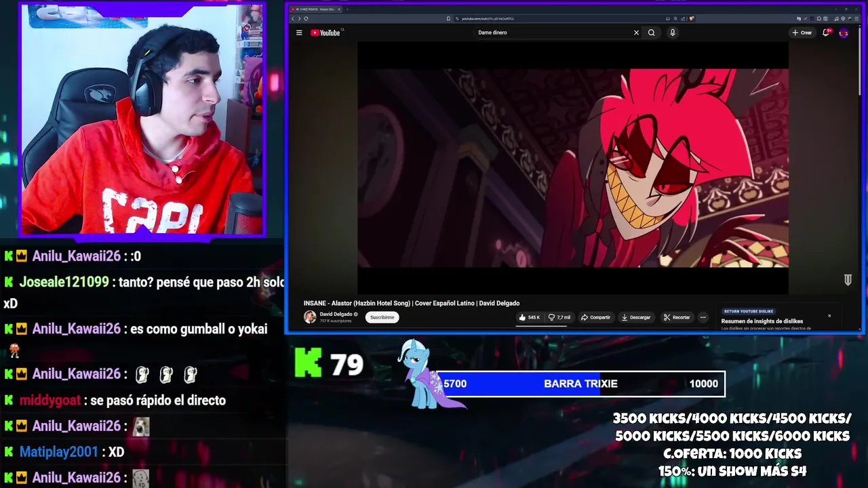868x488 pixels.
Task: Click the Return YouTube Dislike label
Action: 748,311
